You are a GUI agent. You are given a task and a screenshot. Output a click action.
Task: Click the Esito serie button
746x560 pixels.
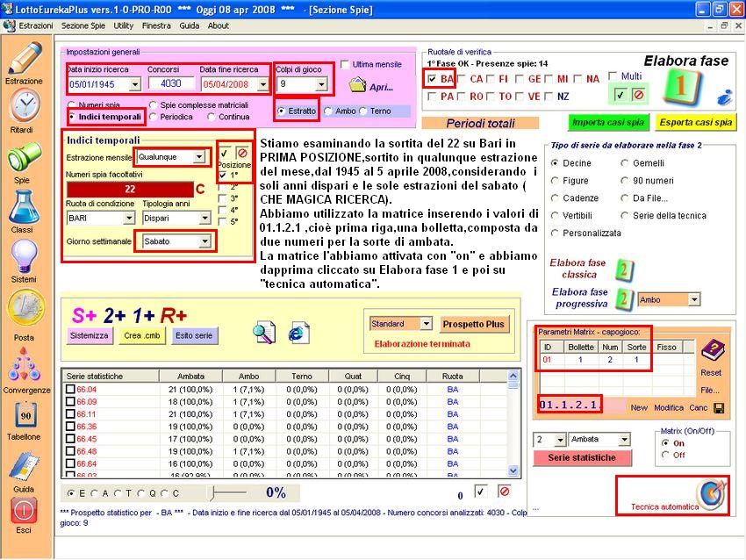click(x=194, y=335)
